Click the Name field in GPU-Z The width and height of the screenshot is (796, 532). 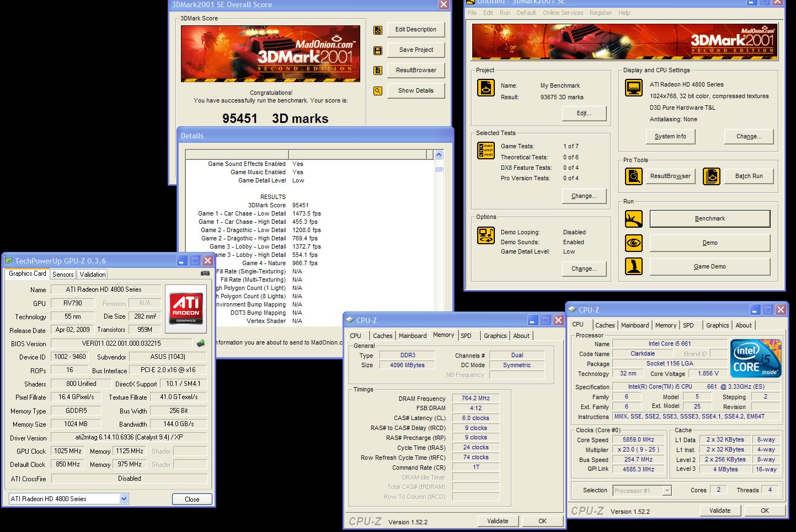click(106, 289)
